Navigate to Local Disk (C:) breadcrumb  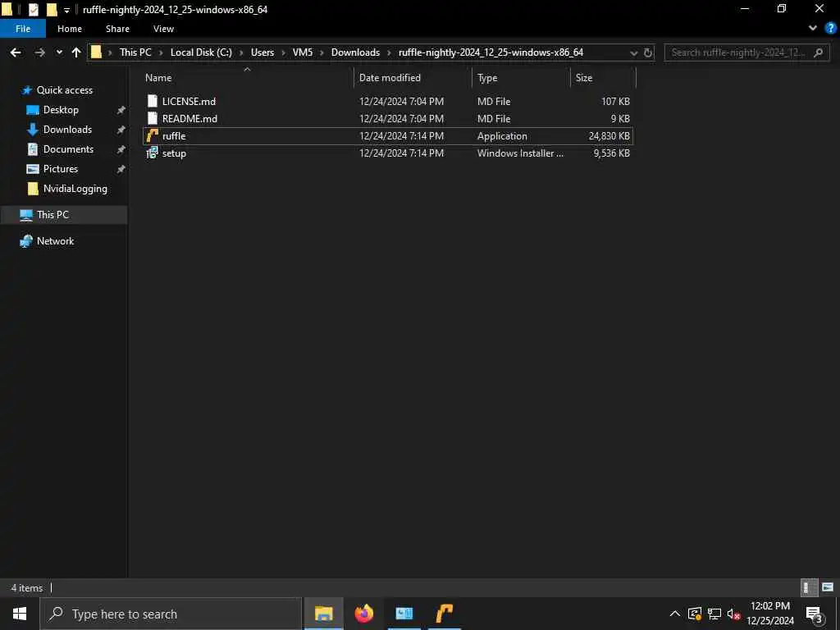click(x=201, y=52)
